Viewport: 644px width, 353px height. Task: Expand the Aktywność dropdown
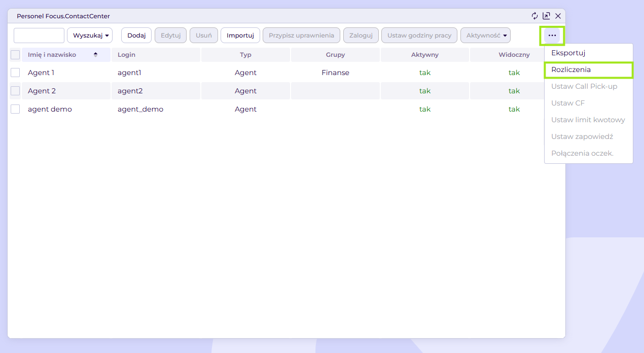(485, 36)
